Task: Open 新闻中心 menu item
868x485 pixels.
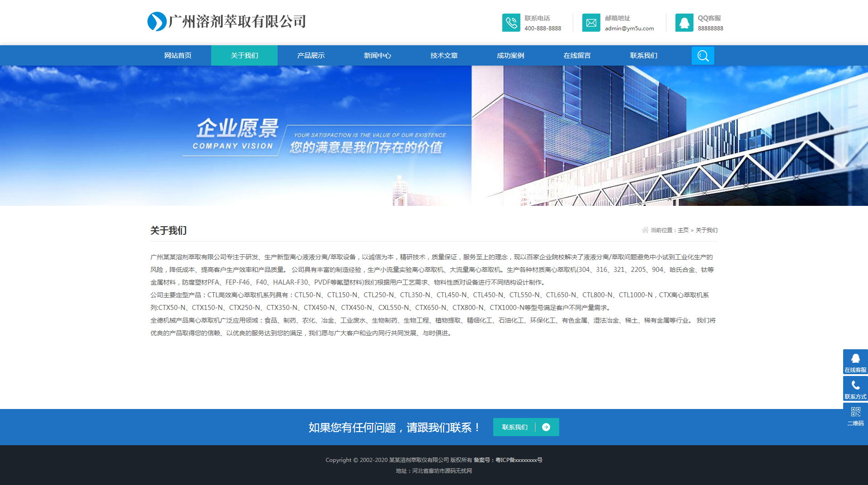Action: point(377,56)
